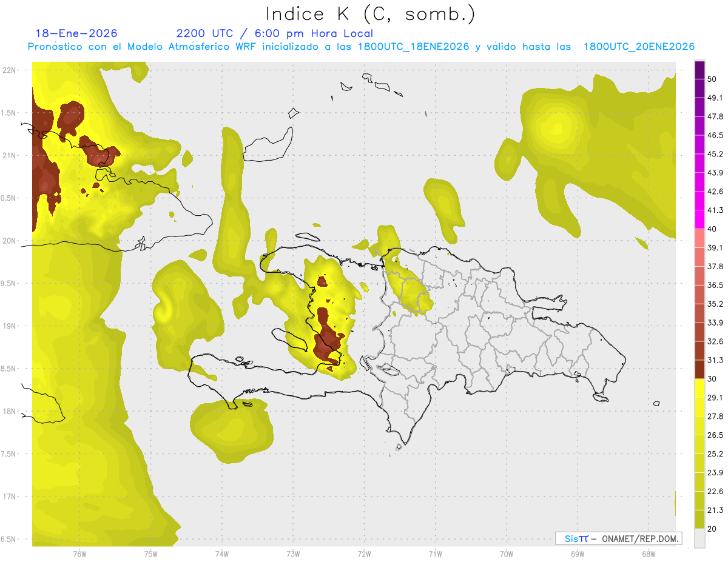The height and width of the screenshot is (562, 728).
Task: Click the bright yellow legend segment between 29.1 and 30
Action: [699, 389]
